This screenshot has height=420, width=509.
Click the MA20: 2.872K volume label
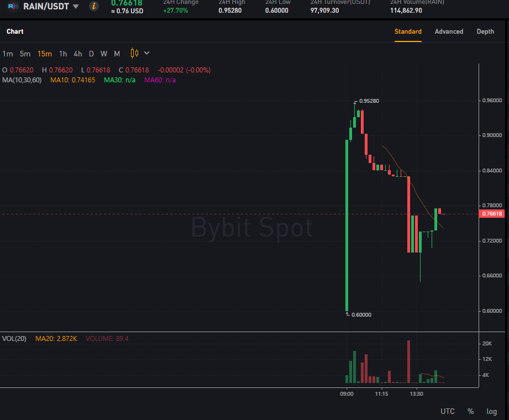pyautogui.click(x=56, y=339)
